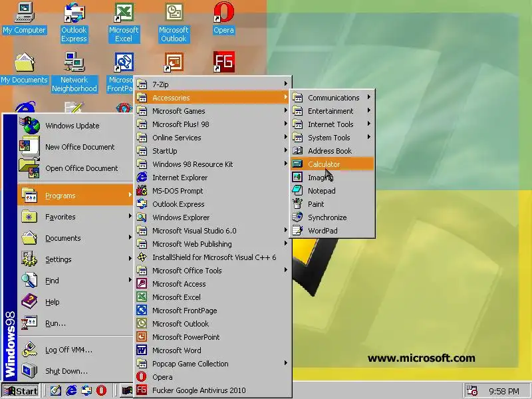
Task: Click the Task Scheduler tray icon
Action: pyautogui.click(x=471, y=390)
